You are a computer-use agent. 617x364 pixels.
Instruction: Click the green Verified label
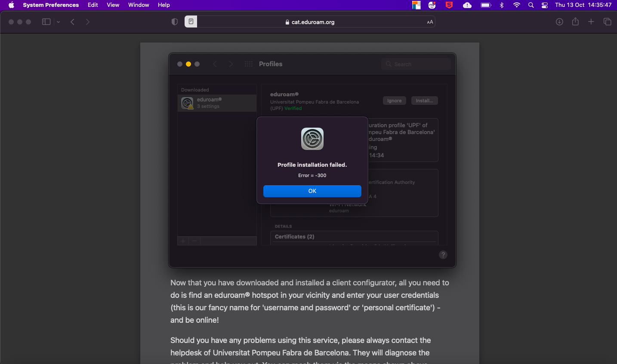coord(293,108)
